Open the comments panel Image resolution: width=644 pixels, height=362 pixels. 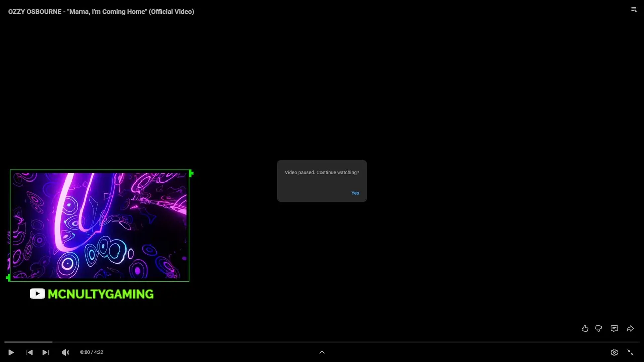614,328
